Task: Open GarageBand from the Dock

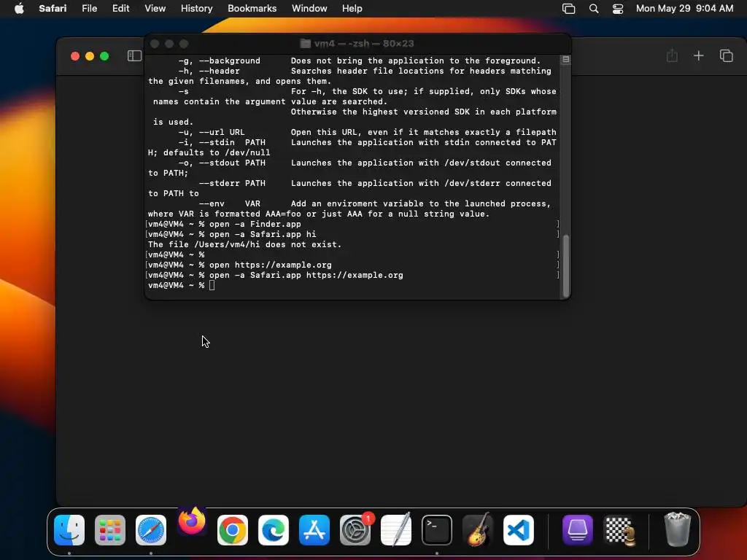Action: [478, 529]
